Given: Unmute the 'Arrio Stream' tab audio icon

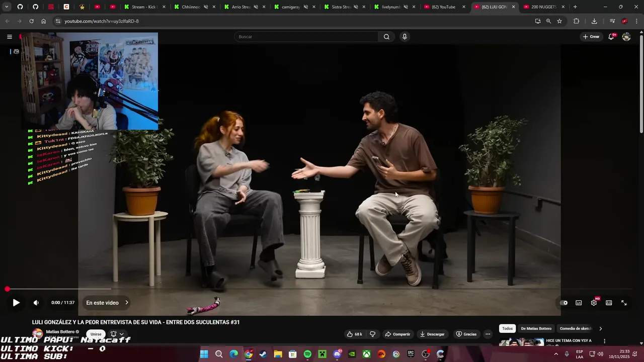Looking at the screenshot, I should coord(256,7).
